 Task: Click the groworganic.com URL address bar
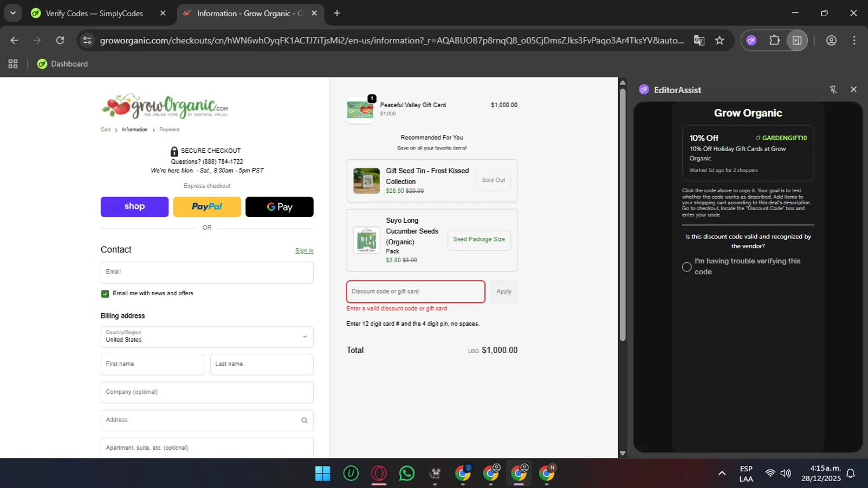pyautogui.click(x=392, y=41)
